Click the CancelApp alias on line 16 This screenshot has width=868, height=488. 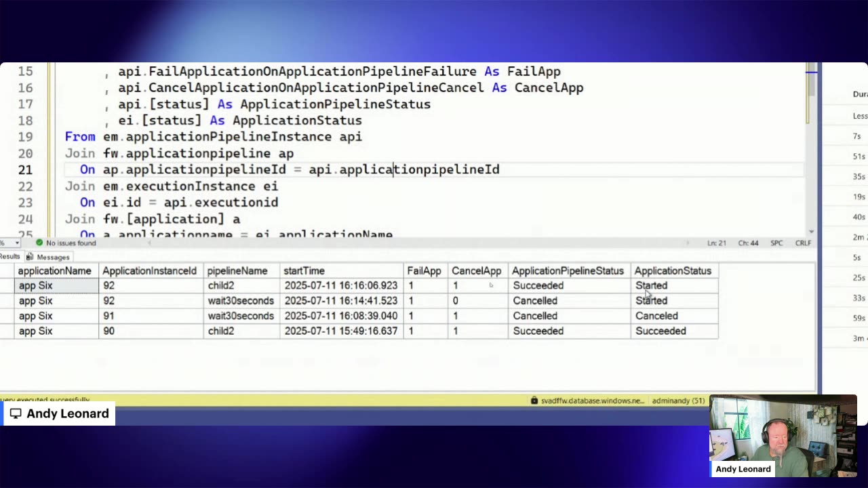[x=549, y=87]
